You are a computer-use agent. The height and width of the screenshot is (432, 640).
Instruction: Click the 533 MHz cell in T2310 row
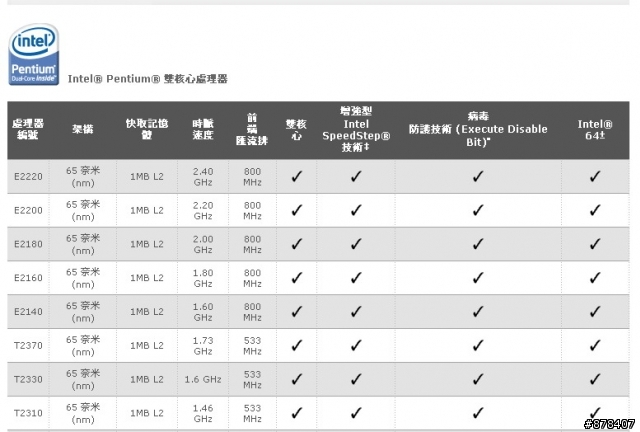(x=252, y=413)
